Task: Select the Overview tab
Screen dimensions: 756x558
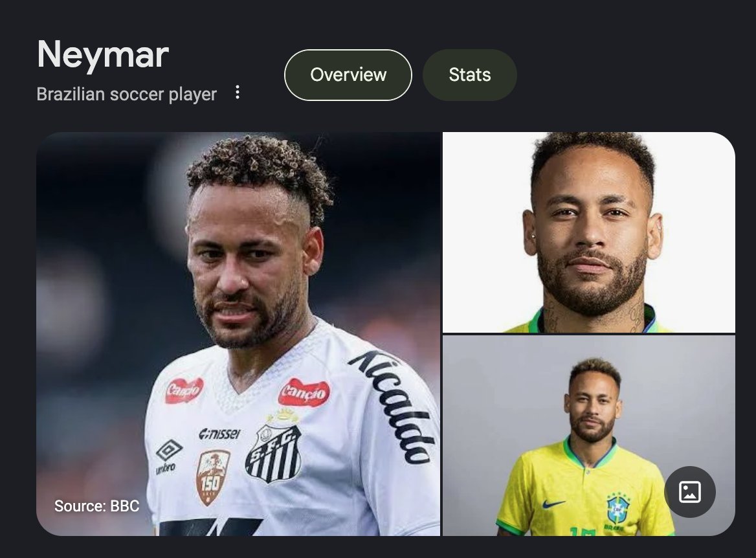Action: coord(348,74)
